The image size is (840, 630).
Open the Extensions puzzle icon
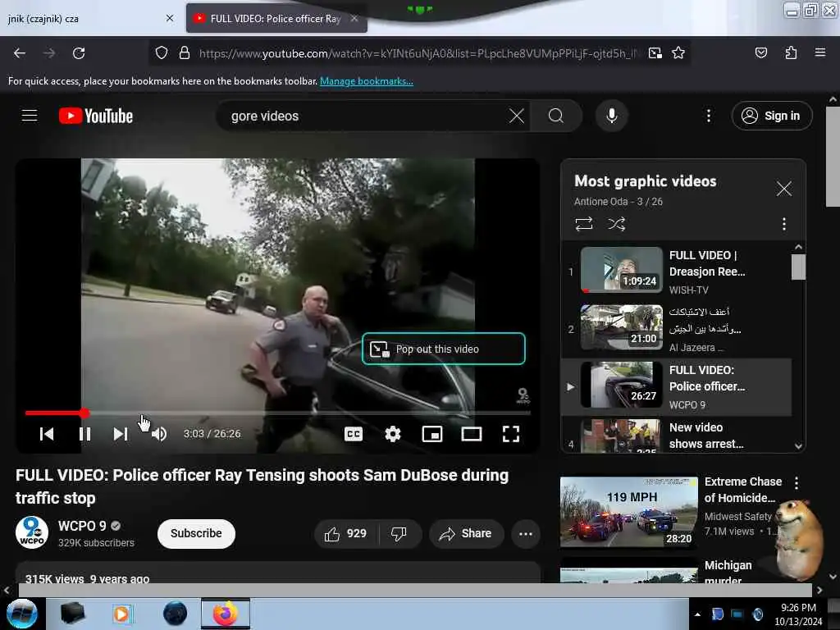pos(791,53)
